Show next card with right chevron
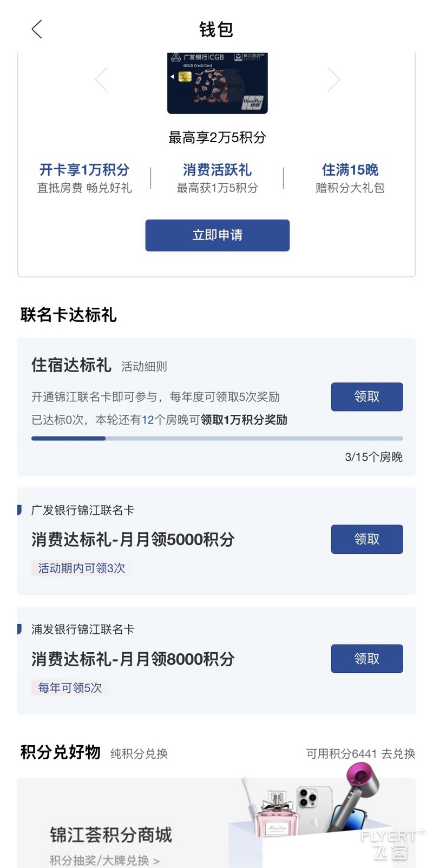The image size is (433, 868). tap(333, 79)
